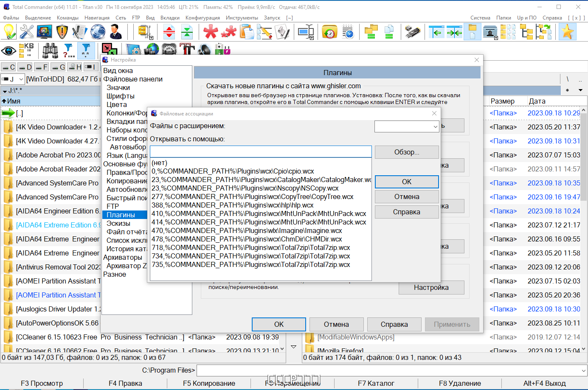This screenshot has height=390, width=588.
Task: Open the Инструменты menu
Action: click(x=242, y=18)
